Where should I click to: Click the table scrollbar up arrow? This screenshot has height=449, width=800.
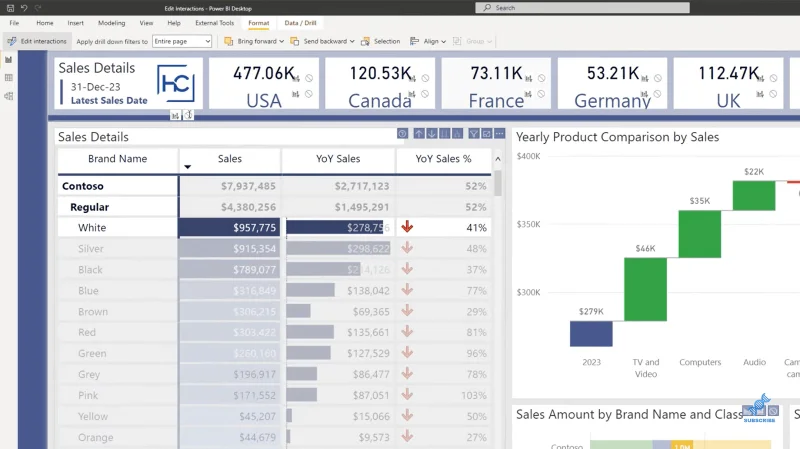coord(498,159)
